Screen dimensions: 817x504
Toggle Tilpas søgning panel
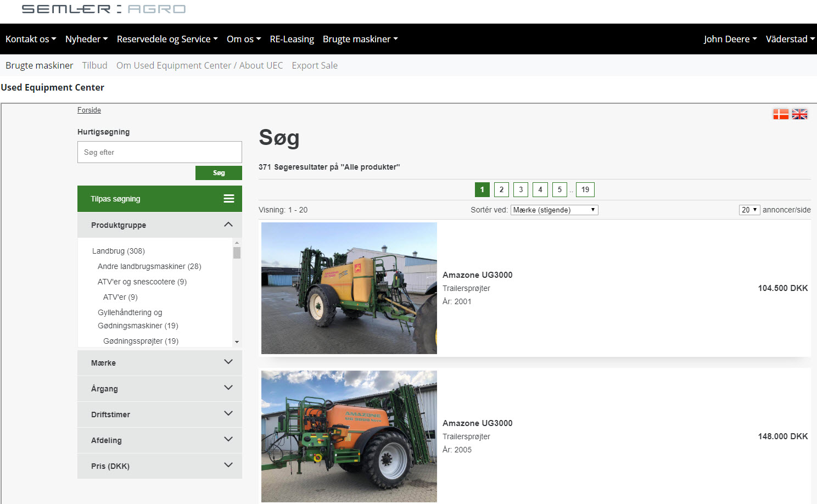pyautogui.click(x=159, y=199)
